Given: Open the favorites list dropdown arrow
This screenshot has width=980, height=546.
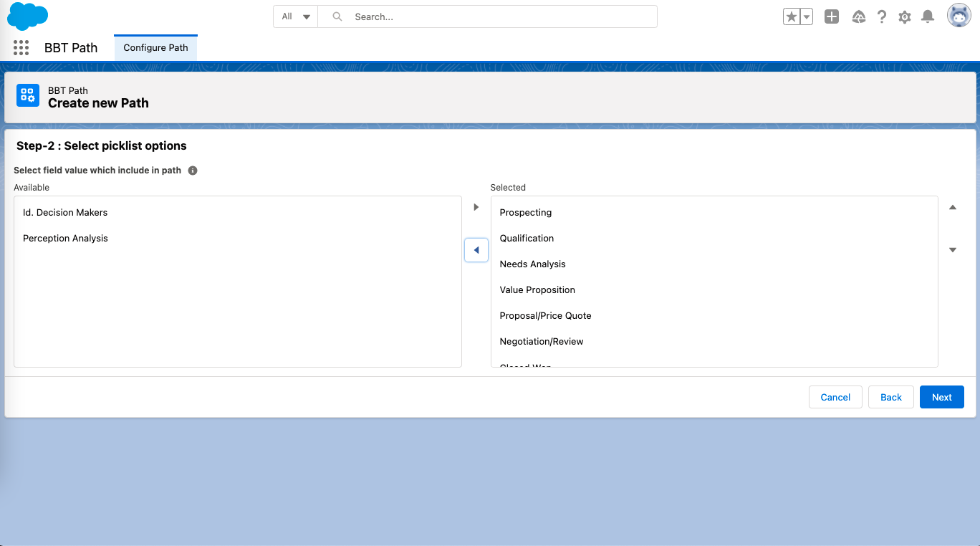Looking at the screenshot, I should pyautogui.click(x=806, y=16).
